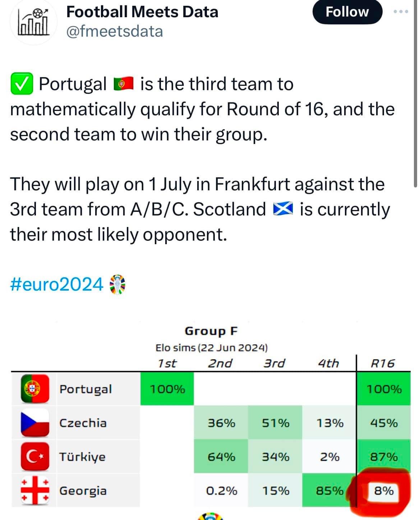Viewport: 420px width, 520px height.
Task: Open the @fmeetsdata handle
Action: 115,32
